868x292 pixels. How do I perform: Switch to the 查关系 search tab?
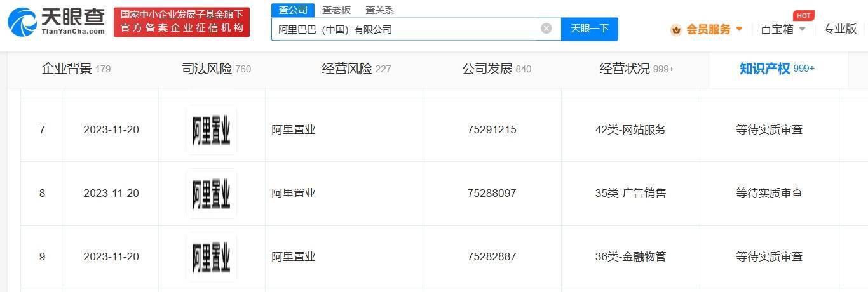379,10
